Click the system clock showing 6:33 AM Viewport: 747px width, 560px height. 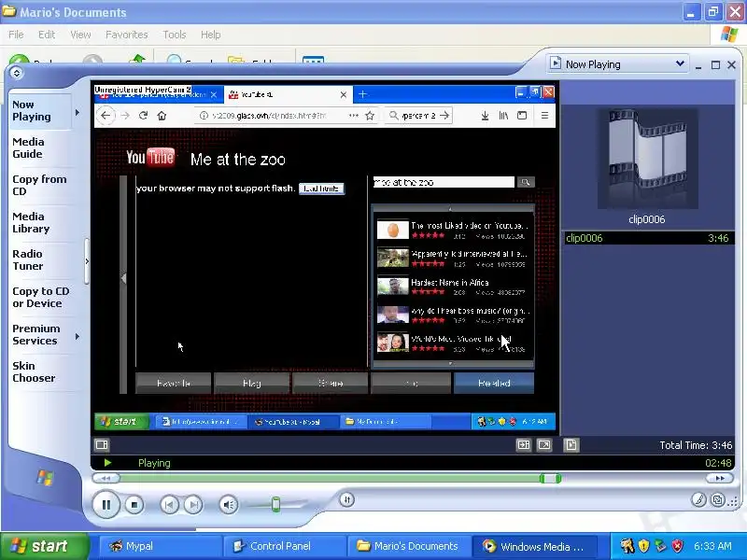pos(712,546)
